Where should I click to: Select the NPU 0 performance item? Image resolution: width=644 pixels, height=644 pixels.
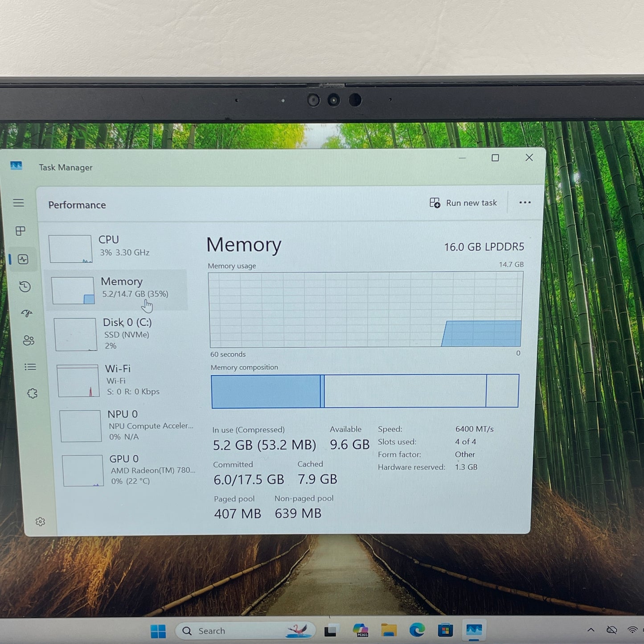127,426
